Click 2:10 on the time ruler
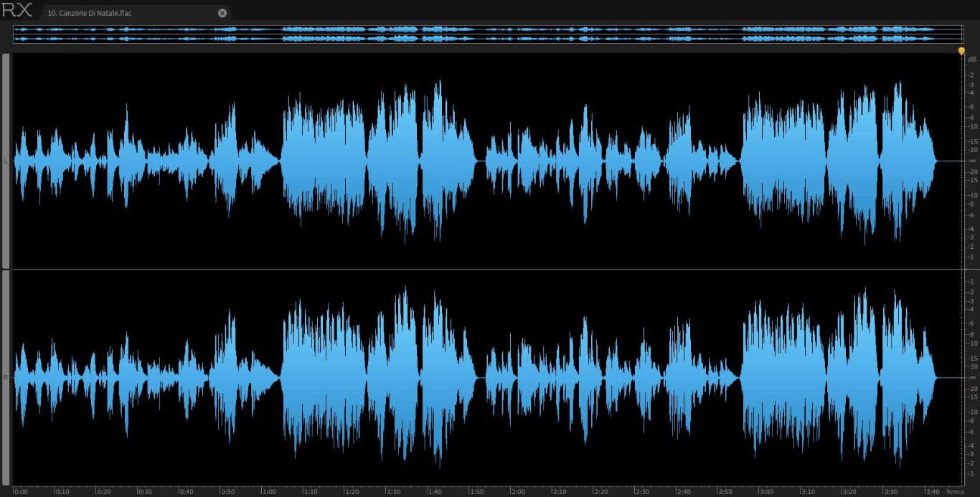This screenshot has height=497, width=980. [559, 491]
